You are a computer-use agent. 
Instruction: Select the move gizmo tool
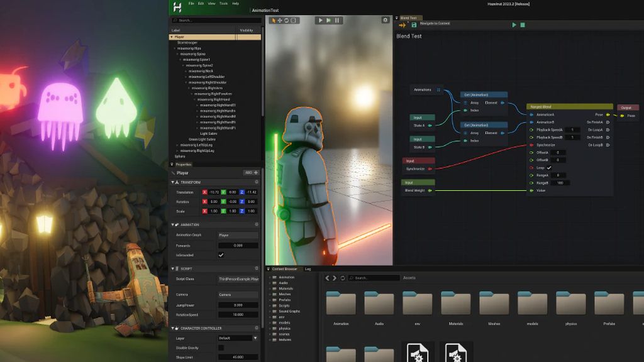pos(280,20)
